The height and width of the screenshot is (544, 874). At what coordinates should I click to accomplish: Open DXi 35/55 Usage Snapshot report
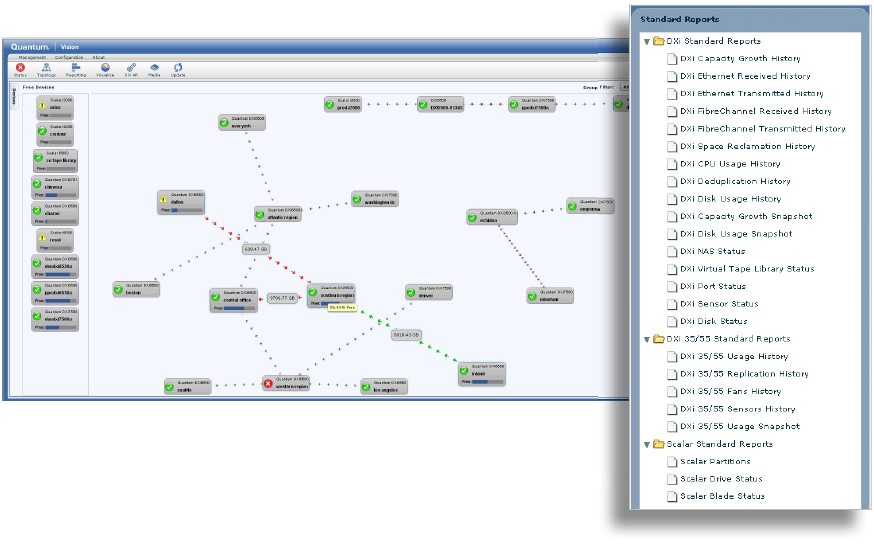click(740, 426)
